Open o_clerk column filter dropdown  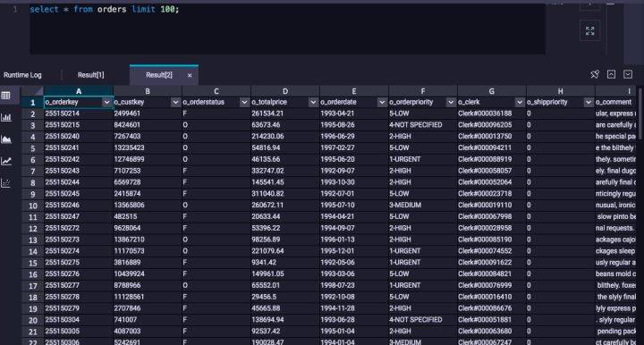pos(520,102)
